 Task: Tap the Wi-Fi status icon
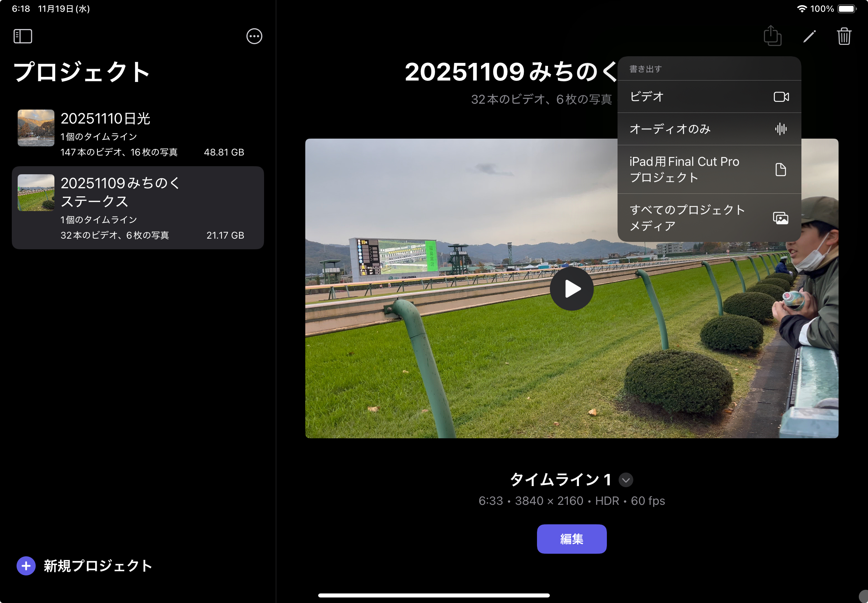click(802, 9)
